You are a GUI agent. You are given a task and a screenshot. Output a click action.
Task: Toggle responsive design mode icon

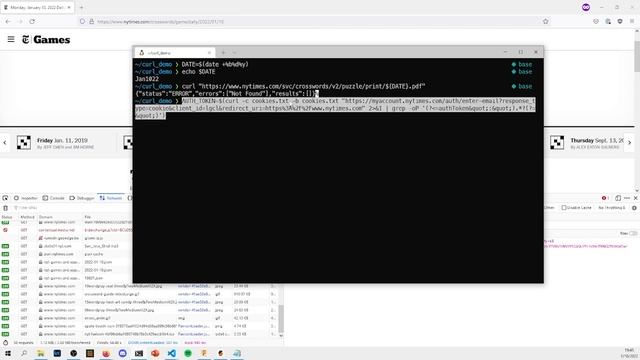(x=618, y=198)
